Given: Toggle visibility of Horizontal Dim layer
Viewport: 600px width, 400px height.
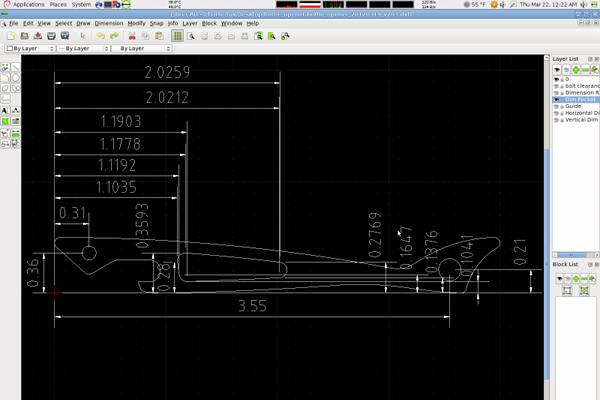Looking at the screenshot, I should point(556,113).
